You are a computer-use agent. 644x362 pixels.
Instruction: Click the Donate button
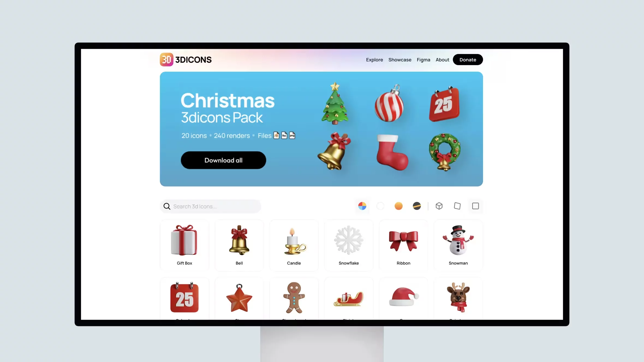point(468,60)
